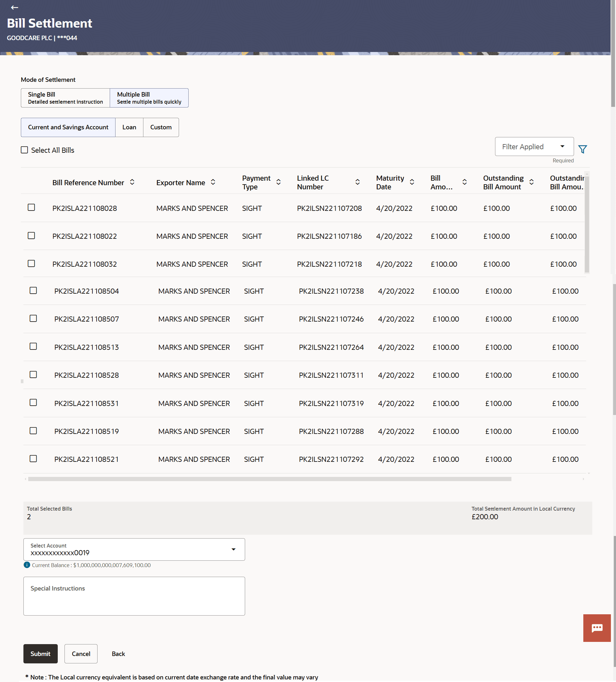Click the Cancel button

click(x=81, y=654)
